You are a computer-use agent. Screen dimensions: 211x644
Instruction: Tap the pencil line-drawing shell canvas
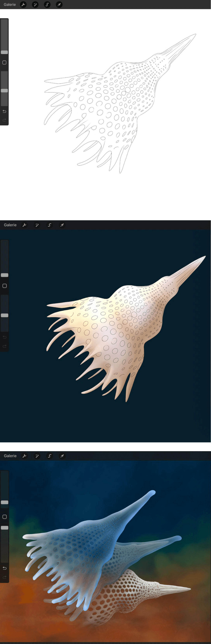120,104
